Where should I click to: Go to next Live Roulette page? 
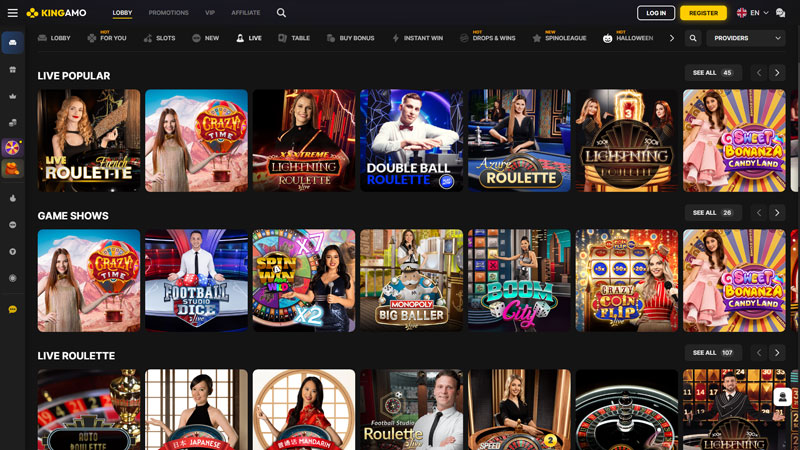pos(777,353)
